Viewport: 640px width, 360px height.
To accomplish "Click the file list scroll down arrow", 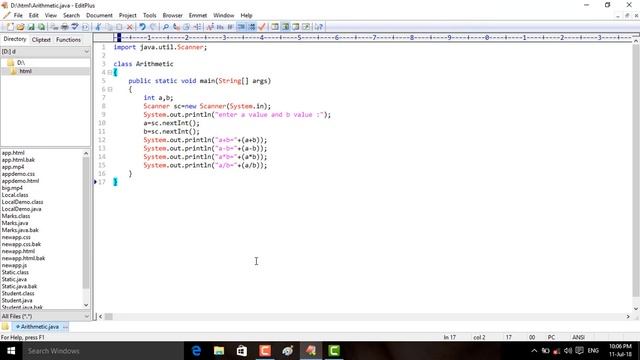I will tap(86, 305).
